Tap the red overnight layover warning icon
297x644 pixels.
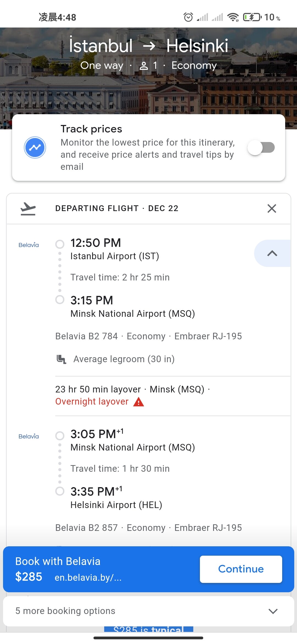139,402
